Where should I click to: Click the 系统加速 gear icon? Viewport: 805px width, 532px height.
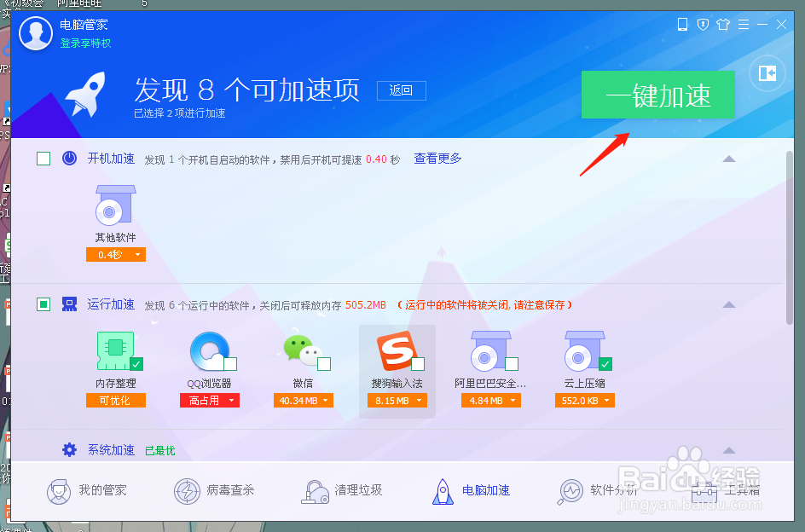(69, 450)
